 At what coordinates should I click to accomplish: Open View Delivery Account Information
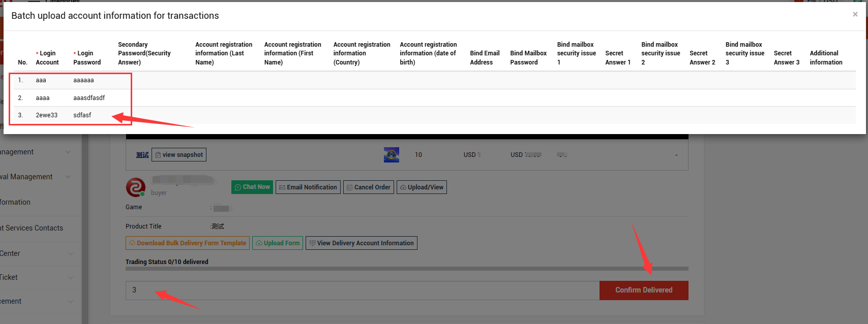pyautogui.click(x=361, y=243)
